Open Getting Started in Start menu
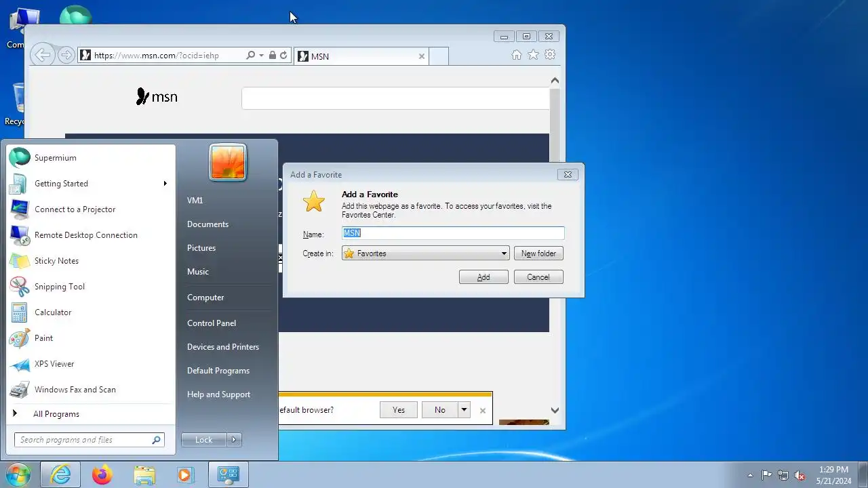This screenshot has width=868, height=488. point(91,184)
